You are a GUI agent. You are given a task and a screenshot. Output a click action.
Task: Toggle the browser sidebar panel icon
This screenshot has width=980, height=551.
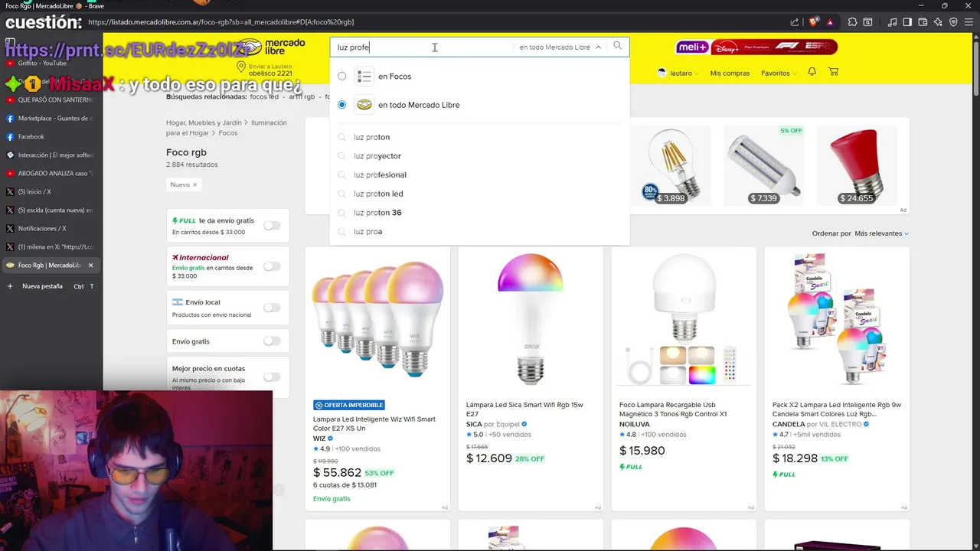click(x=907, y=22)
